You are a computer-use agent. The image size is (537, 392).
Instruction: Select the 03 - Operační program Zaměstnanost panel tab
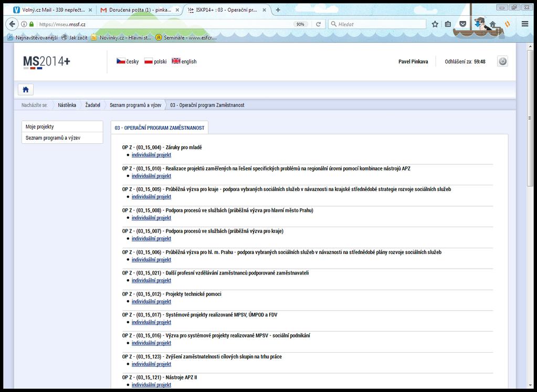tap(160, 128)
